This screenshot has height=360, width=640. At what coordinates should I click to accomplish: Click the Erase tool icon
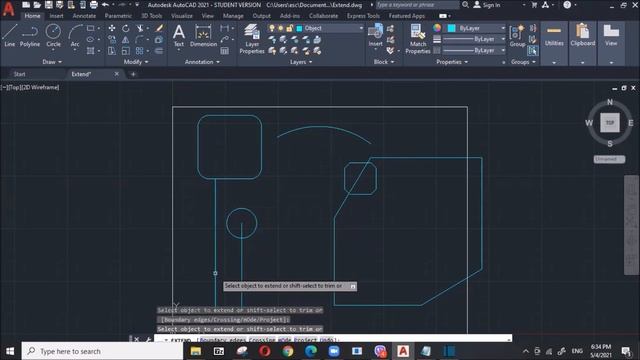[x=159, y=28]
